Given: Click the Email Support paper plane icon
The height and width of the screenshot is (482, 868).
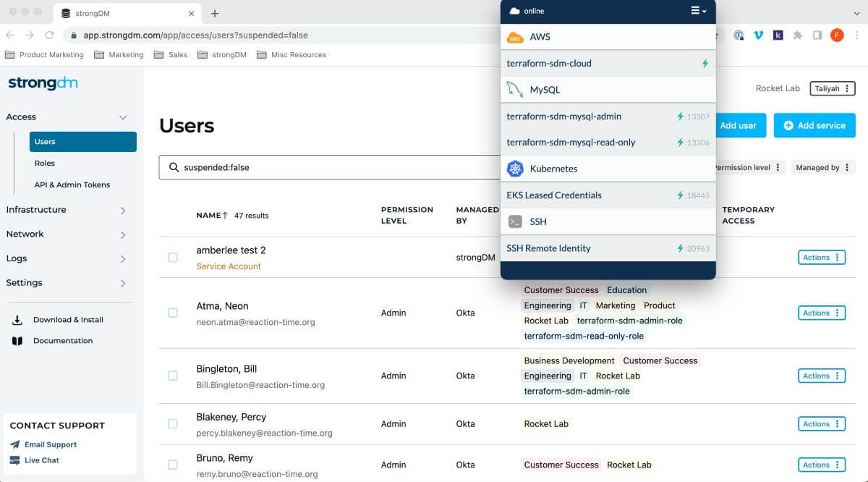Looking at the screenshot, I should (x=15, y=445).
